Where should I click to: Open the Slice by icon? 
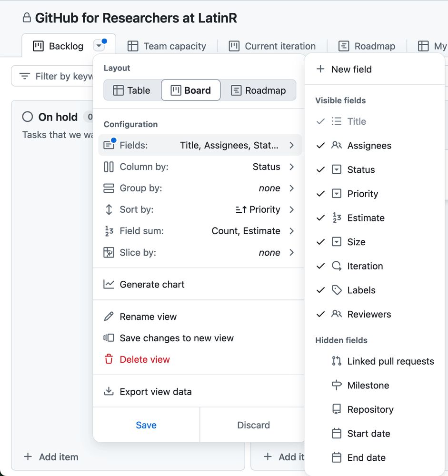coord(108,252)
